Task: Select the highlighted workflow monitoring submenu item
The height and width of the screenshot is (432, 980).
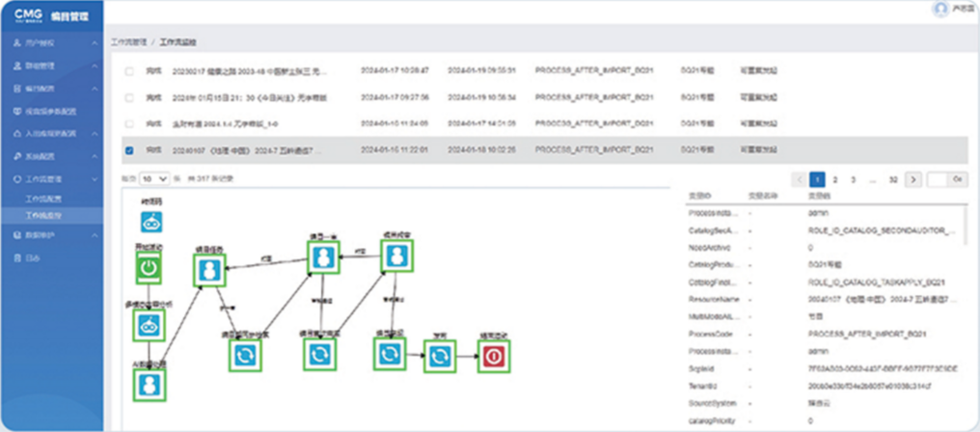Action: click(x=41, y=214)
